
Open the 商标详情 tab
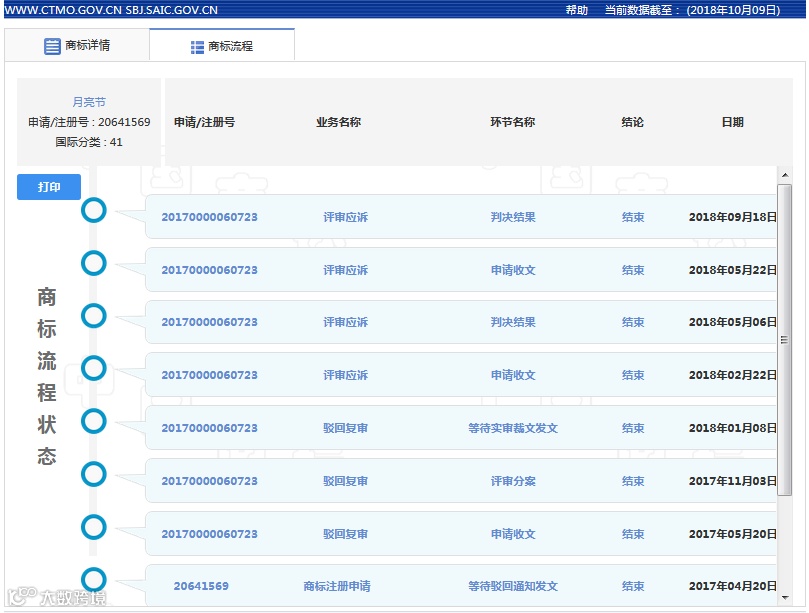click(77, 45)
